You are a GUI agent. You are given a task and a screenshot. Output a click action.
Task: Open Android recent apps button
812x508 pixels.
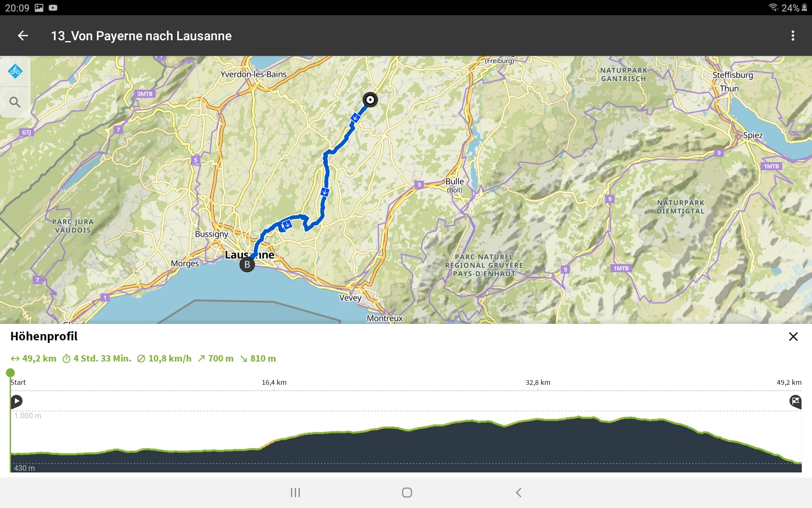(x=295, y=492)
